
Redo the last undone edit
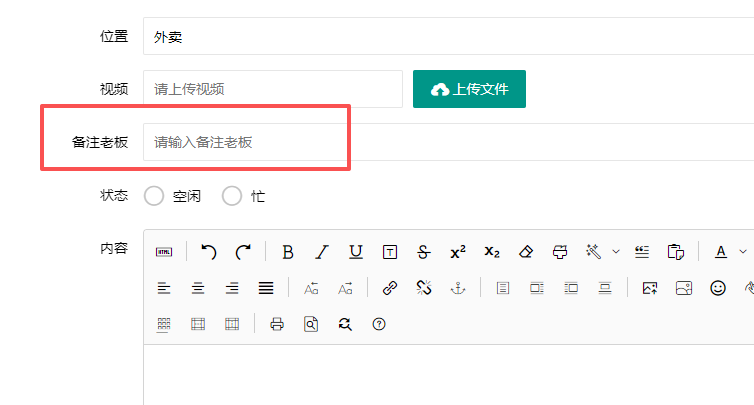[x=243, y=252]
